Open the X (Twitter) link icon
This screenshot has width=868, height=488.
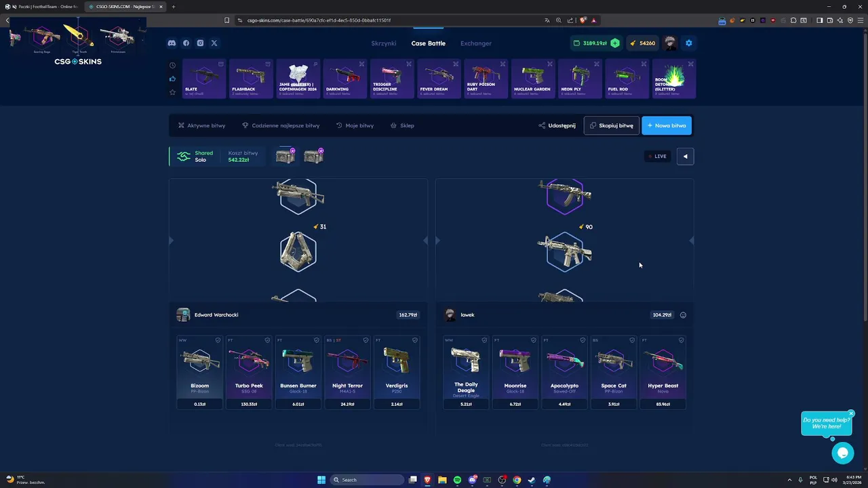214,43
